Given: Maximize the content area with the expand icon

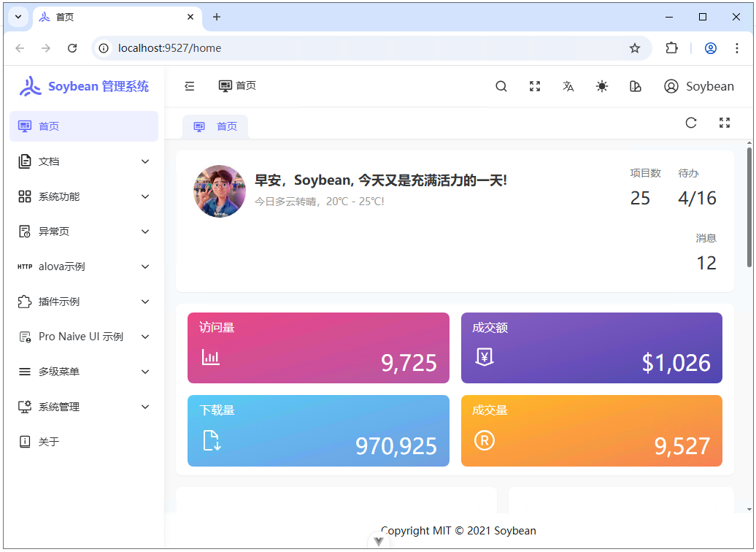Looking at the screenshot, I should (x=725, y=123).
